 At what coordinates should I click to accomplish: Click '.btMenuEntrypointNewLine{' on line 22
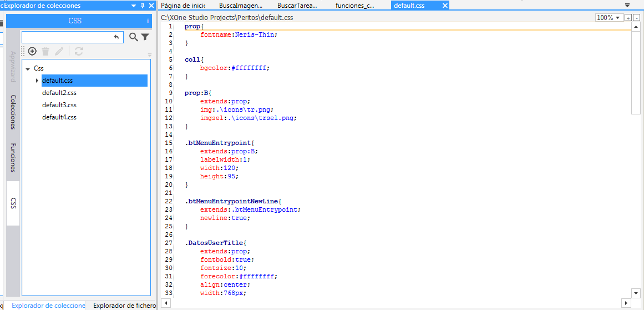[234, 202]
